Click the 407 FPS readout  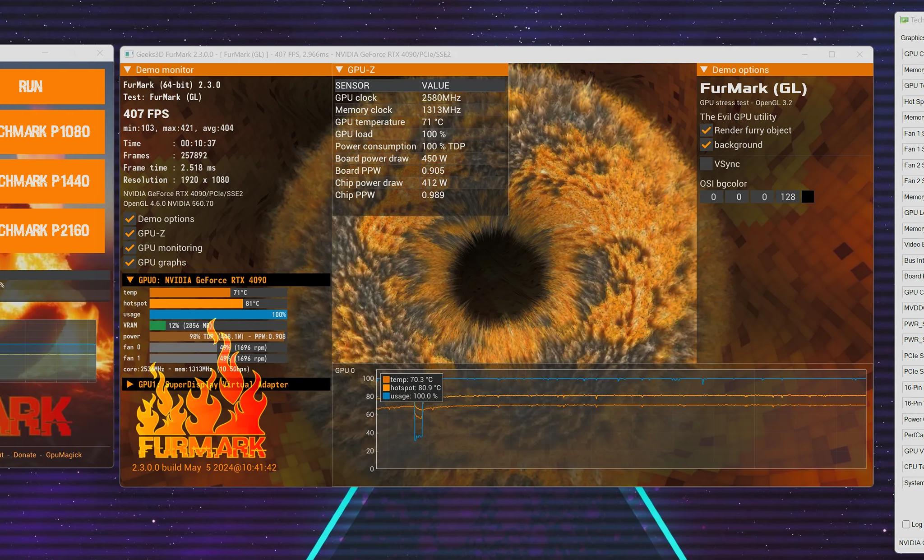click(146, 114)
